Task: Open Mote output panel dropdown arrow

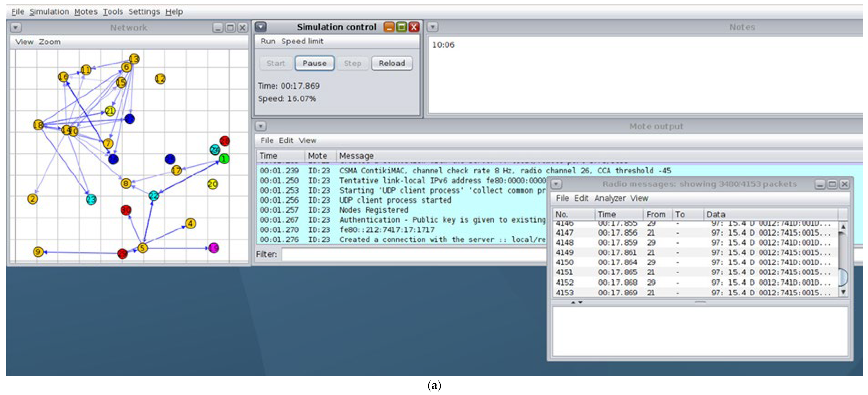Action: coord(260,126)
